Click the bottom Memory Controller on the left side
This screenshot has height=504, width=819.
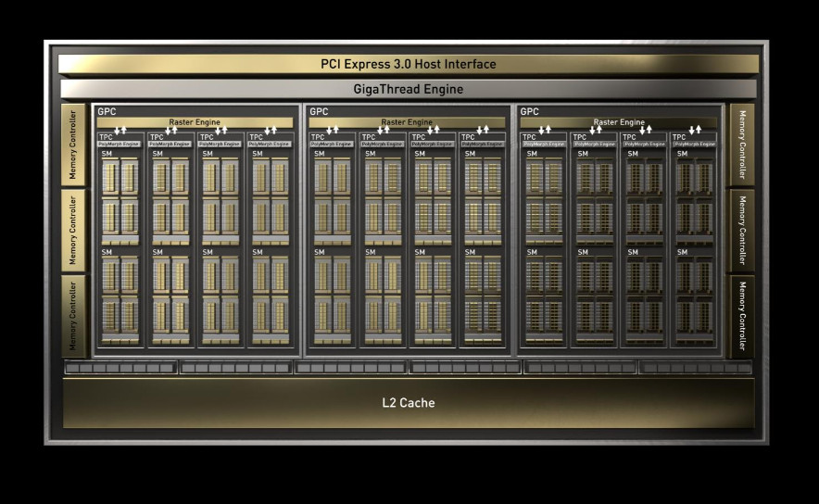click(x=73, y=317)
